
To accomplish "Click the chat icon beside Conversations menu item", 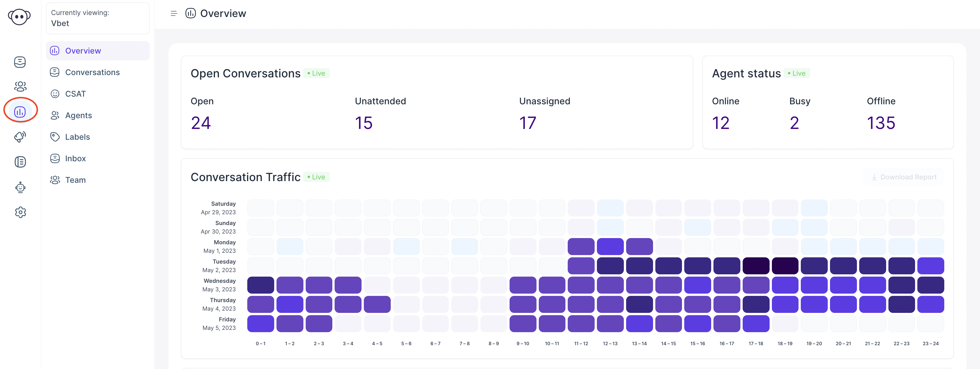I will 55,72.
